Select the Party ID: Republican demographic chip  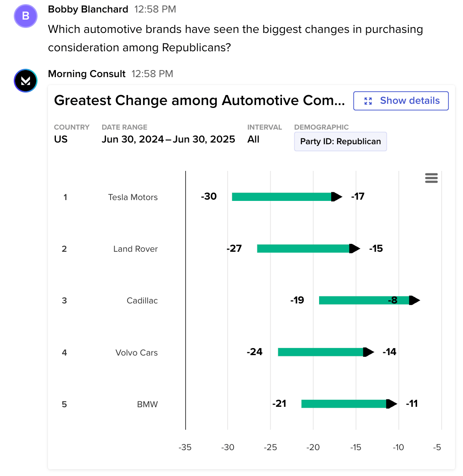pyautogui.click(x=340, y=142)
